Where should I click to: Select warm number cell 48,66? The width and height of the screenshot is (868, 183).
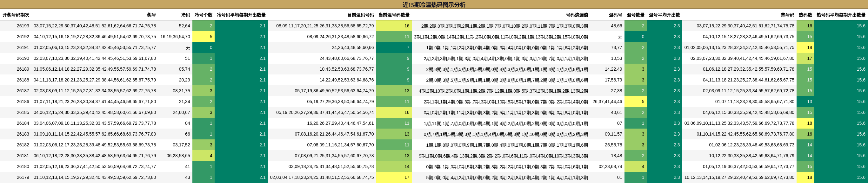tap(616, 26)
